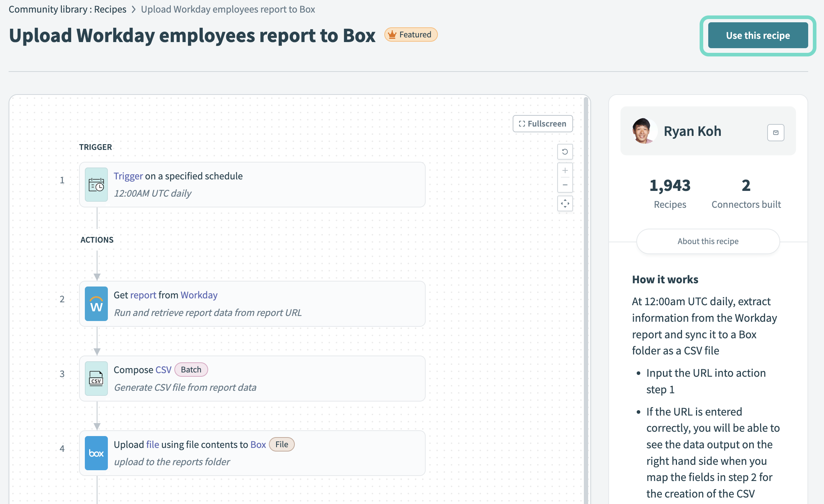Zoom out the recipe canvas with minus icon
The image size is (824, 504).
(565, 185)
